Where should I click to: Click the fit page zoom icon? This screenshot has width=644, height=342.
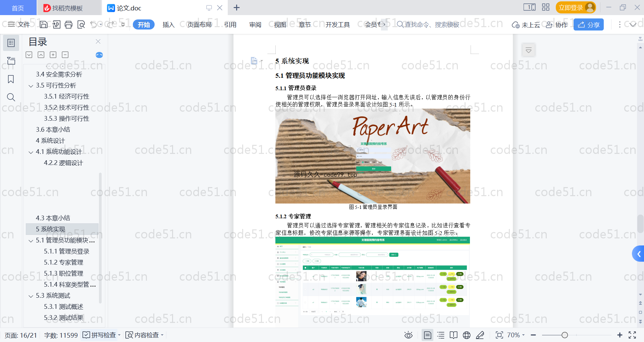499,335
